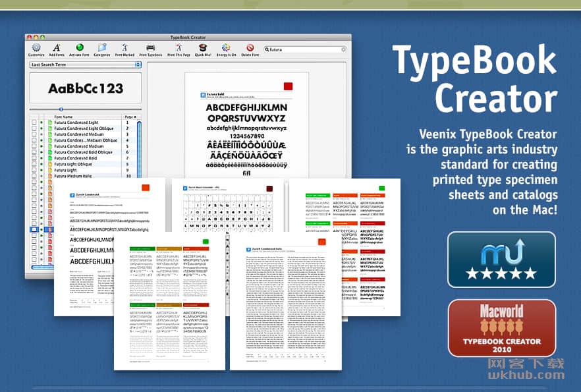Viewport: 581px width, 392px height.
Task: Tick the Futura Light Oblique checkbox
Action: click(34, 164)
